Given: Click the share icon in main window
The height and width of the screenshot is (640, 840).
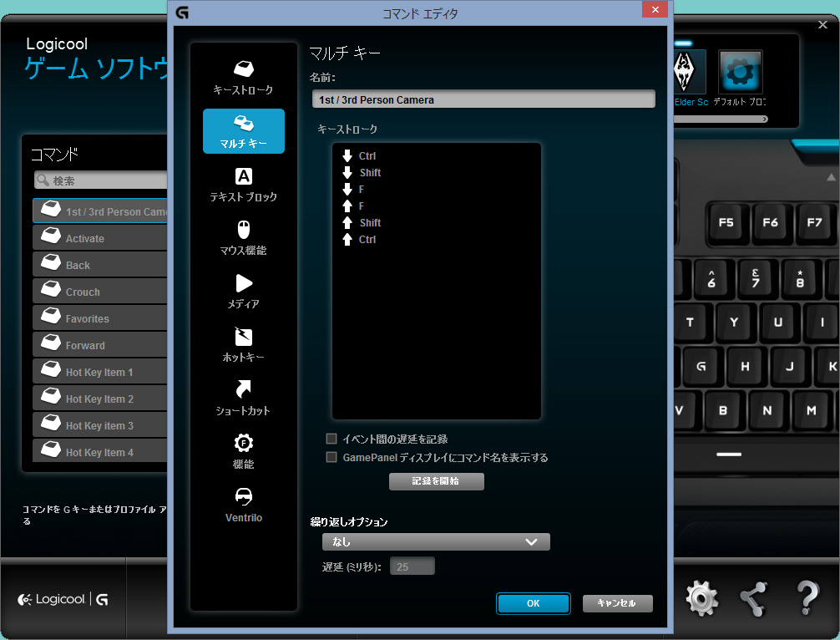Looking at the screenshot, I should tap(753, 598).
